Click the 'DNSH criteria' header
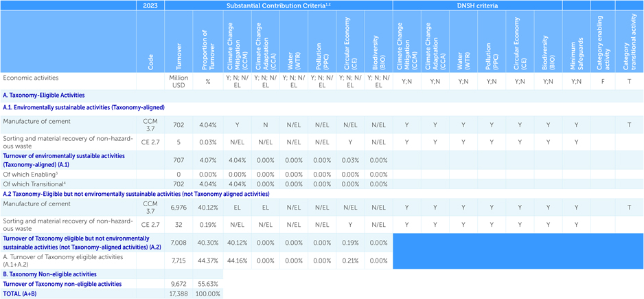 (x=477, y=5)
